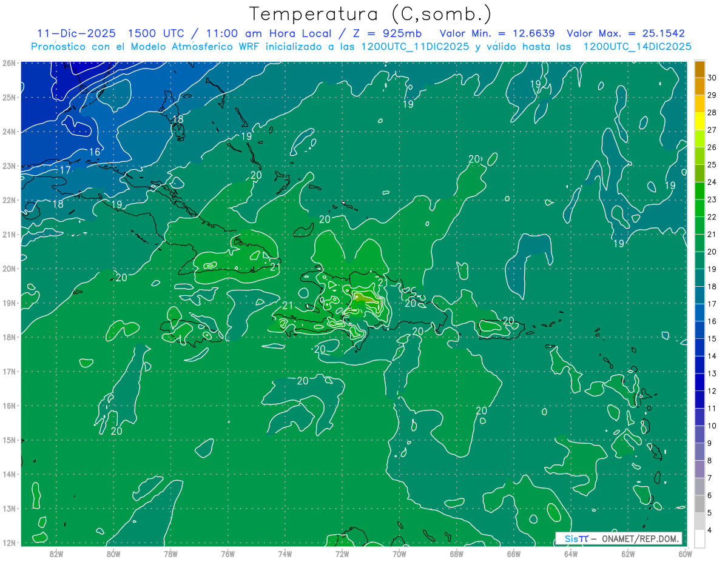Click the "14N" latitude axis label

[x=8, y=474]
